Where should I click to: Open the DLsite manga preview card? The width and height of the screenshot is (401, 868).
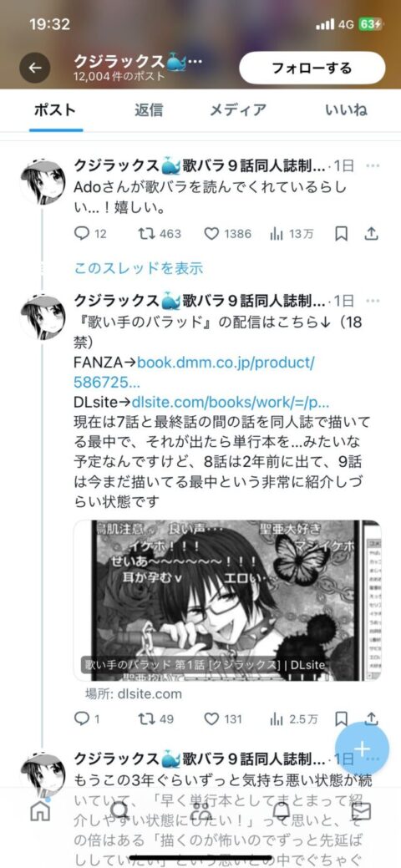pyautogui.click(x=227, y=600)
